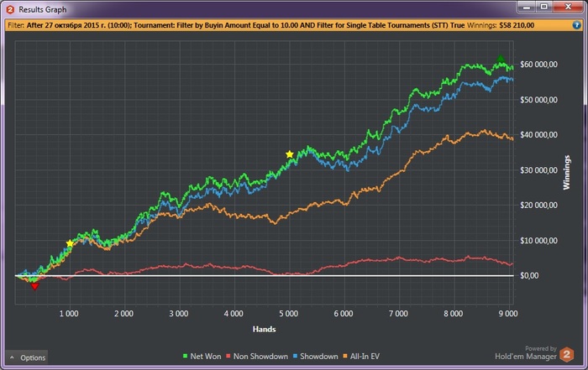The image size is (588, 370).
Task: Click the Hold'em Manager icon in title bar
Action: click(10, 9)
